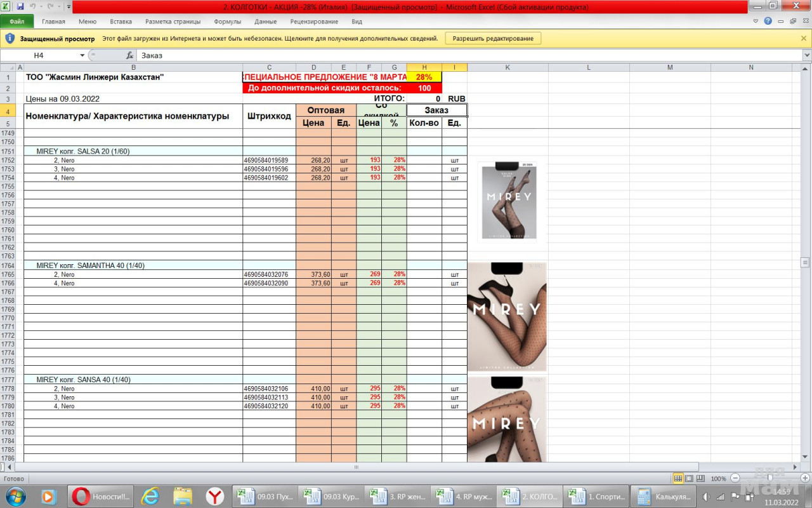Viewport: 812px width, 508px height.
Task: Click the Разрешить редактирование button
Action: [x=493, y=38]
